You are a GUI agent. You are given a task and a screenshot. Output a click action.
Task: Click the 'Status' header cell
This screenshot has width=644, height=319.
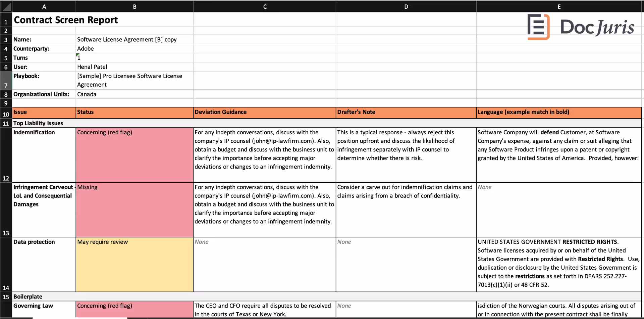[x=135, y=113]
